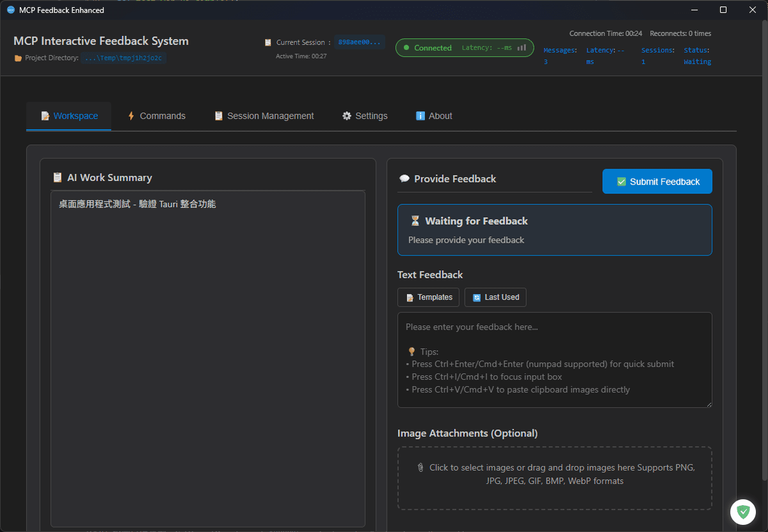Viewport: 768px width, 532px height.
Task: Click the lightning icon on Commands tab
Action: pos(131,116)
